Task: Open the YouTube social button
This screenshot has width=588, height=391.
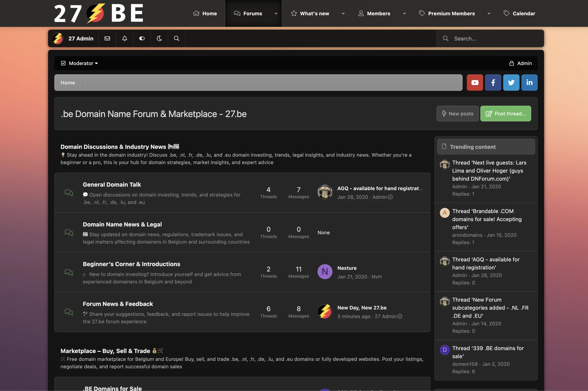Action: click(x=475, y=83)
